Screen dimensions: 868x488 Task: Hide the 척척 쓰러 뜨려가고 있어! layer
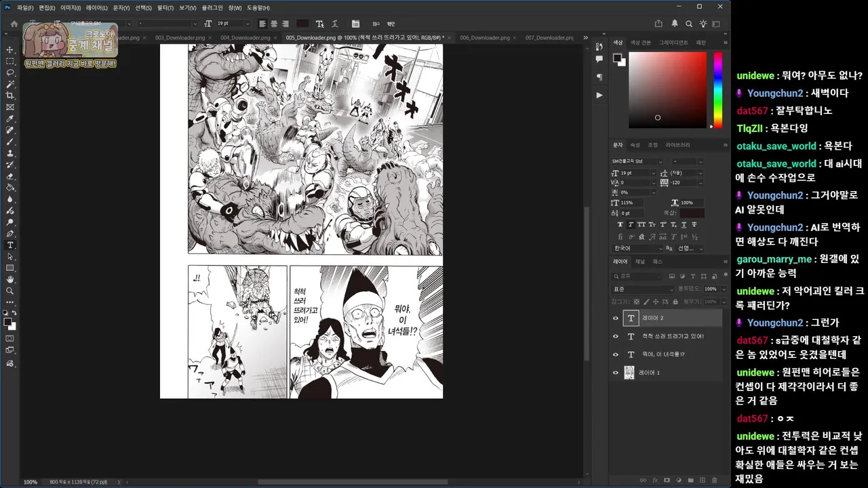[616, 336]
